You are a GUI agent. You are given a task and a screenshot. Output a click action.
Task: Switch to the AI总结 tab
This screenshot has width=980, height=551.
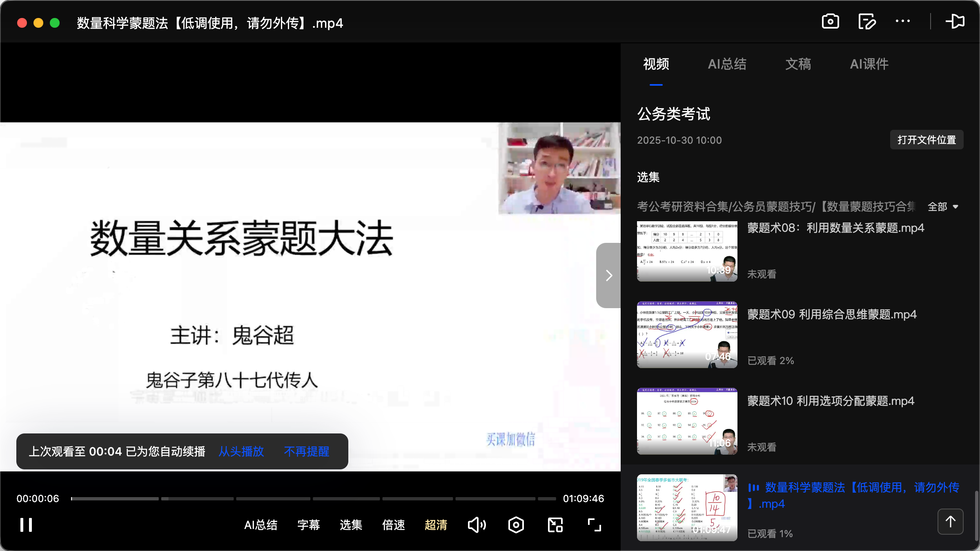coord(727,64)
